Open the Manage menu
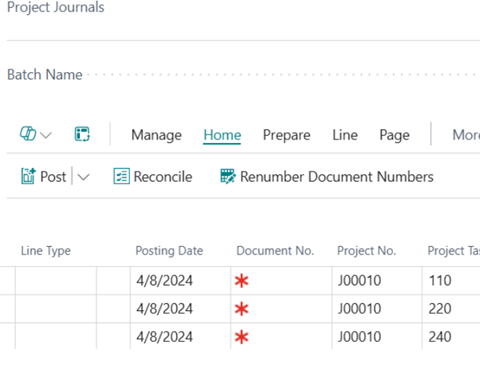Screen dimensions: 480x369 coord(156,135)
